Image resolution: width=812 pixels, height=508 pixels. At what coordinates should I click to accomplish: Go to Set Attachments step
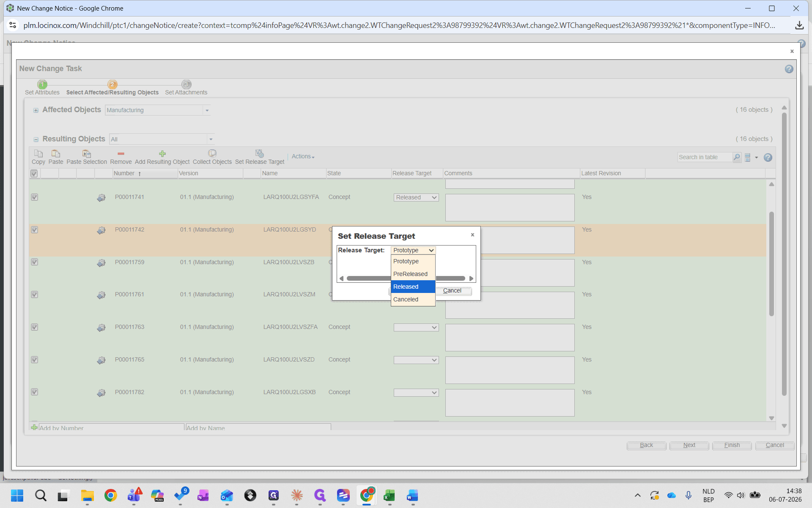[x=186, y=88]
